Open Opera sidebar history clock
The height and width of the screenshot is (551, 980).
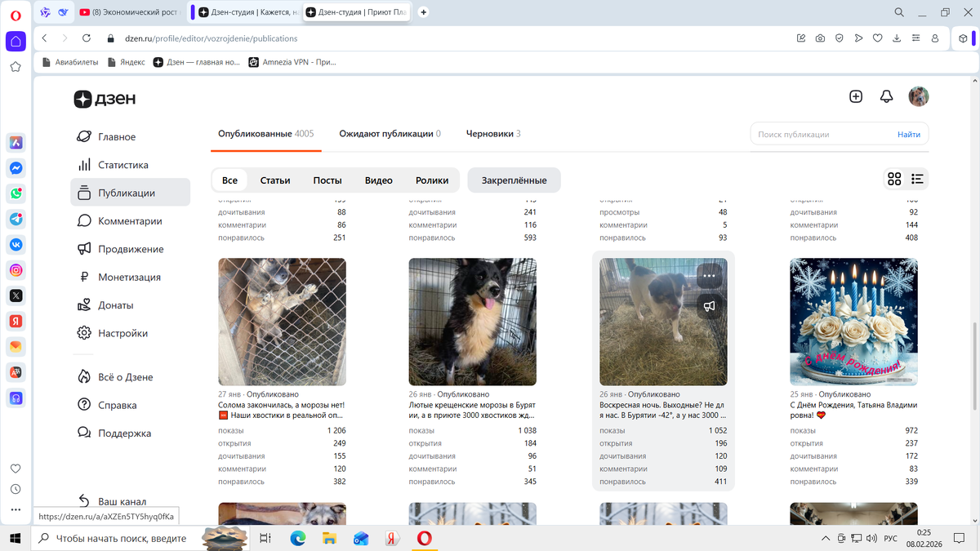tap(16, 489)
